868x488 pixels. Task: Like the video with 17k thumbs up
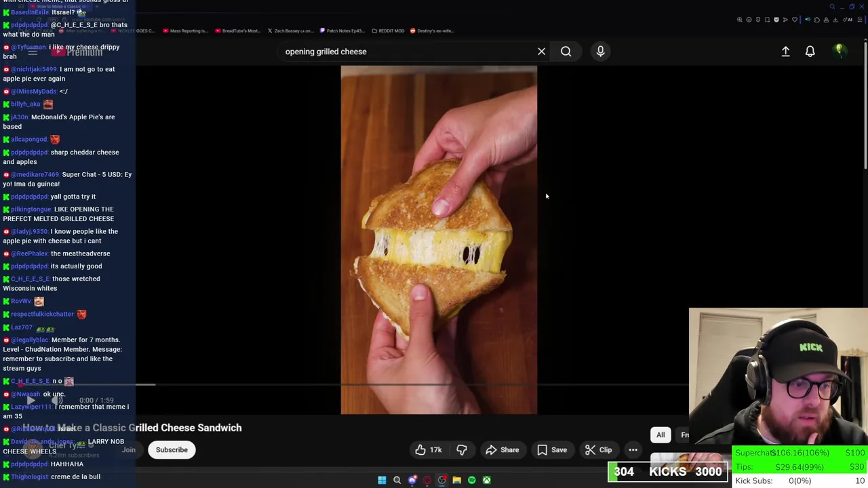[429, 450]
